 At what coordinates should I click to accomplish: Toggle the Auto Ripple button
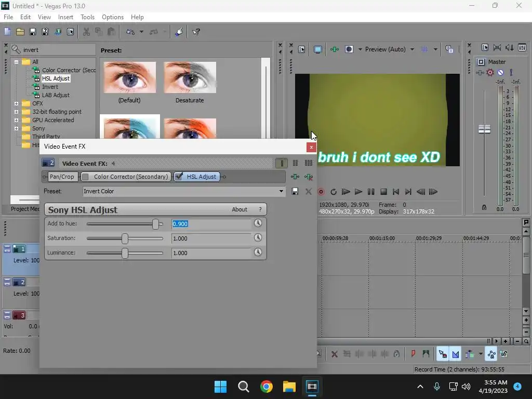[x=470, y=354]
